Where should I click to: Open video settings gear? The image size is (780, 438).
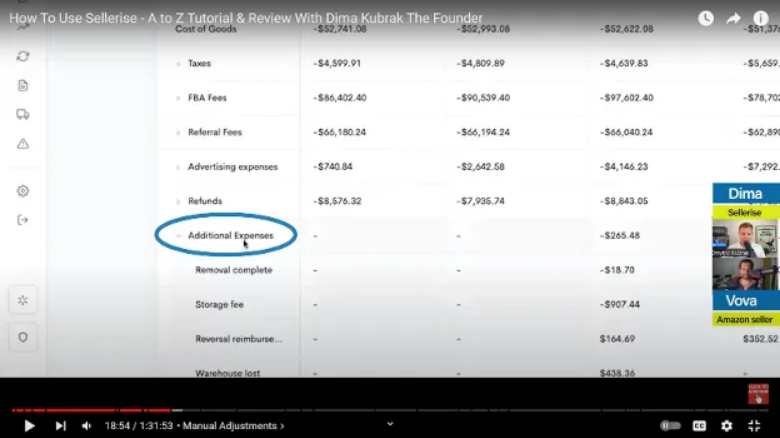click(727, 426)
